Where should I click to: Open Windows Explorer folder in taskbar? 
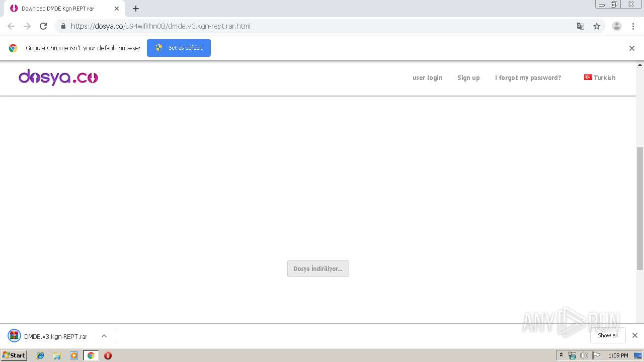[57, 355]
